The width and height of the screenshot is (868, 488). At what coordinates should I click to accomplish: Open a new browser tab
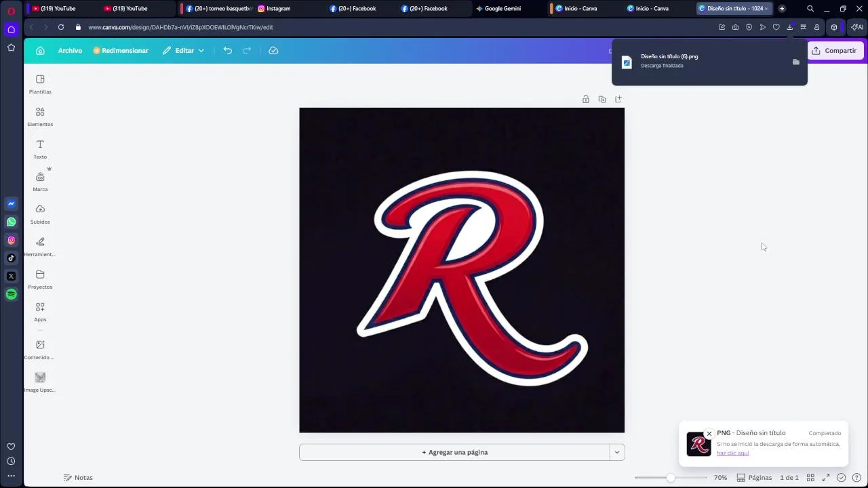(782, 9)
